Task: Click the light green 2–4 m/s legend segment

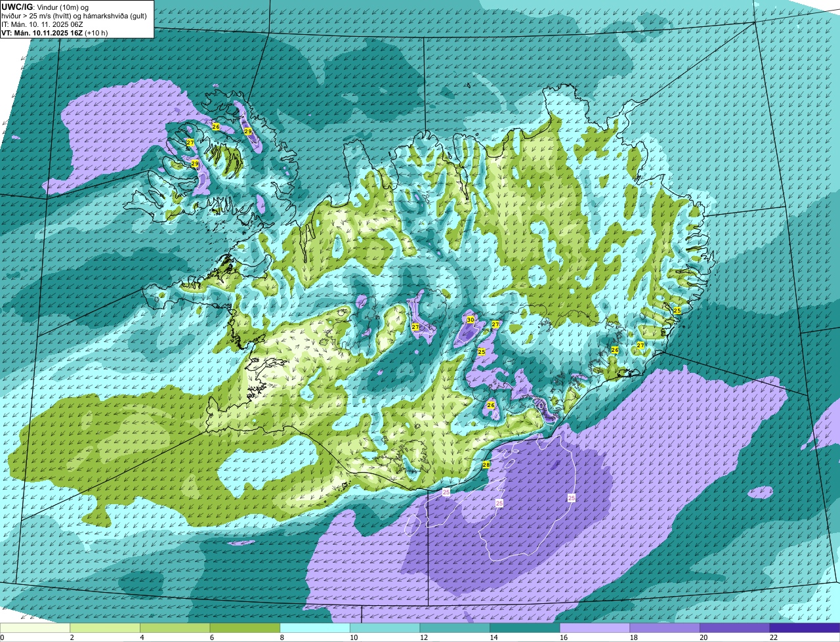Action: [x=105, y=628]
